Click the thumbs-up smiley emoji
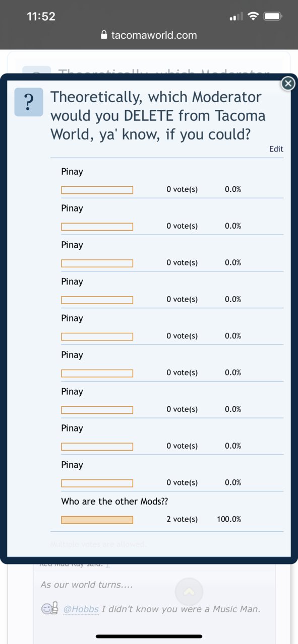This screenshot has height=644, width=298. click(50, 608)
